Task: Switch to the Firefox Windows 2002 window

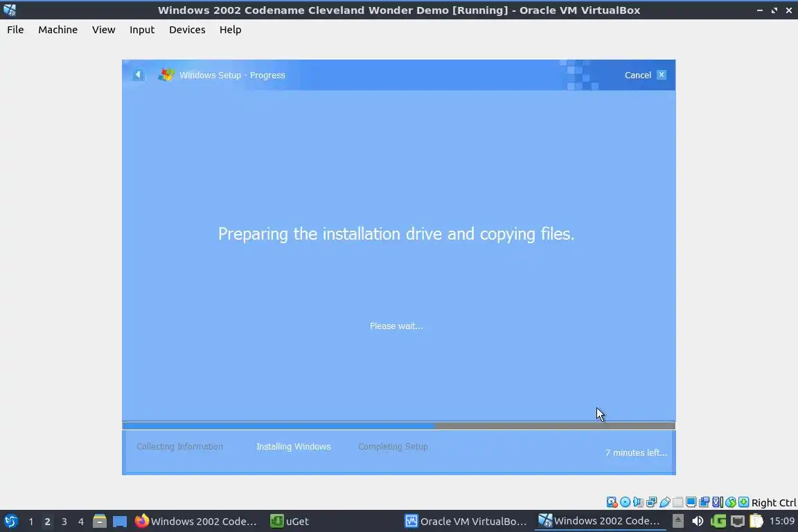Action: click(x=196, y=521)
